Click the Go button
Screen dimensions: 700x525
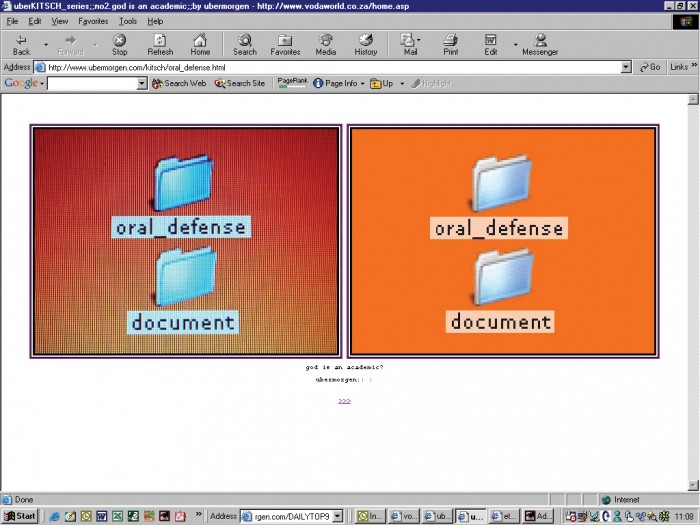tap(650, 67)
